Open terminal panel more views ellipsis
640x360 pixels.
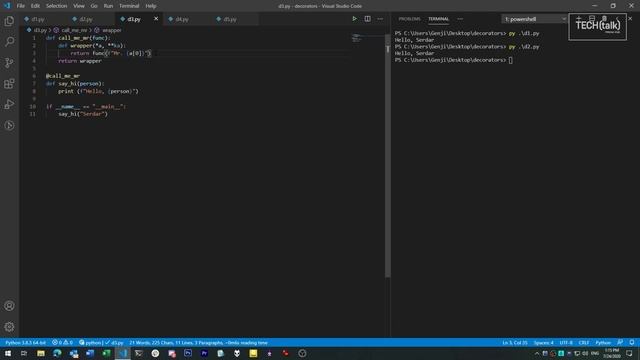[460, 19]
